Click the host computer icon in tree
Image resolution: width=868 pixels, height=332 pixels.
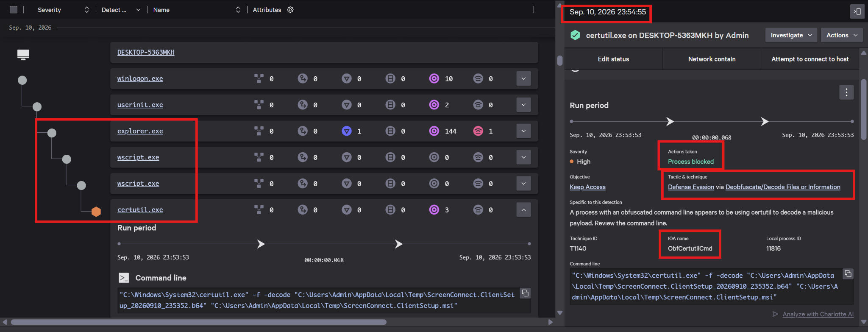coord(23,54)
